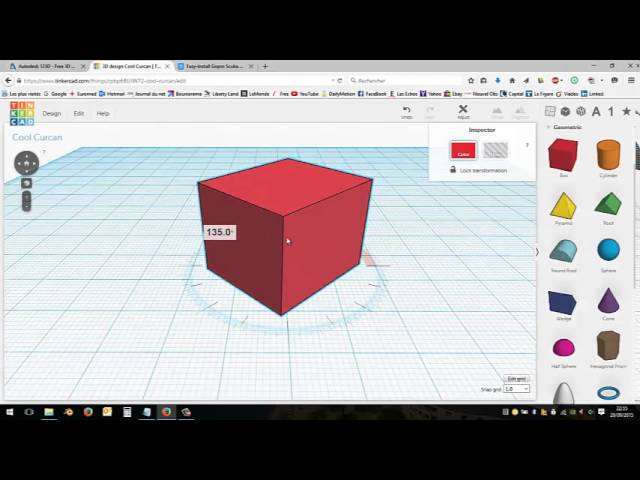This screenshot has width=640, height=480.
Task: Select the blue Sphere shape
Action: [x=608, y=250]
